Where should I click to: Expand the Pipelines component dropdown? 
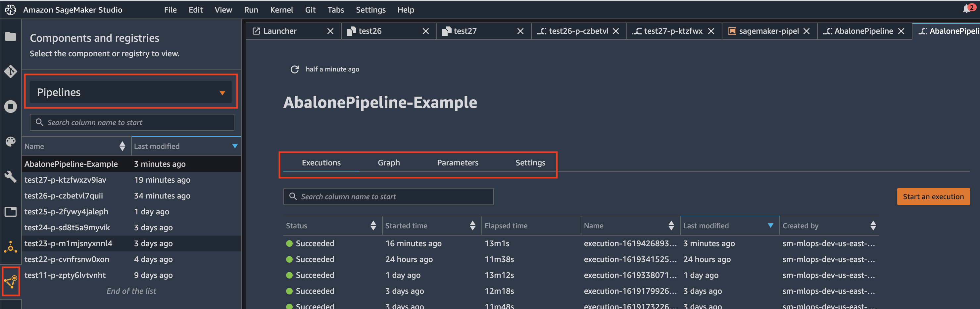click(131, 92)
